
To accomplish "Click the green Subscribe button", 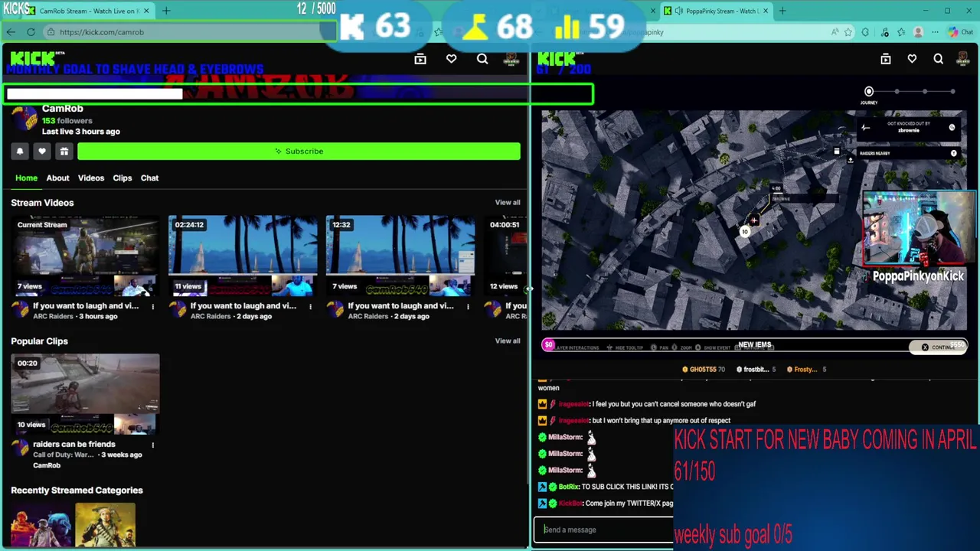I will tap(299, 152).
